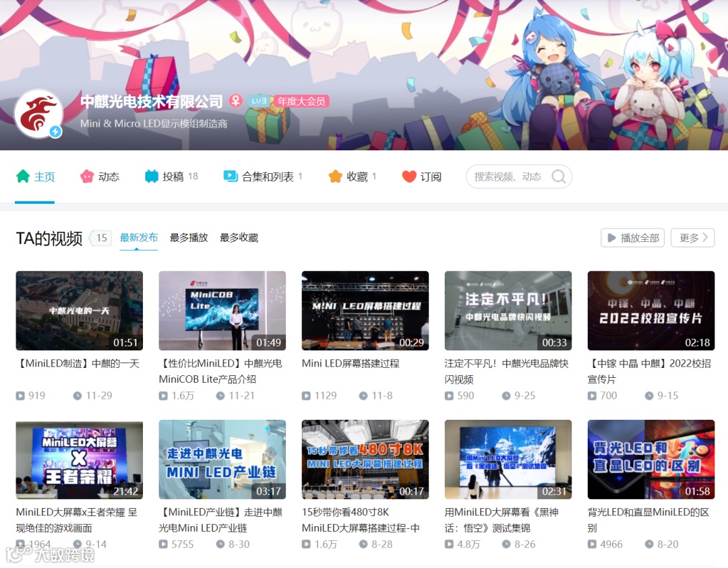Image resolution: width=728 pixels, height=568 pixels.
Task: Click the title Mini LED屏幕搭建过程
Action: 351,363
